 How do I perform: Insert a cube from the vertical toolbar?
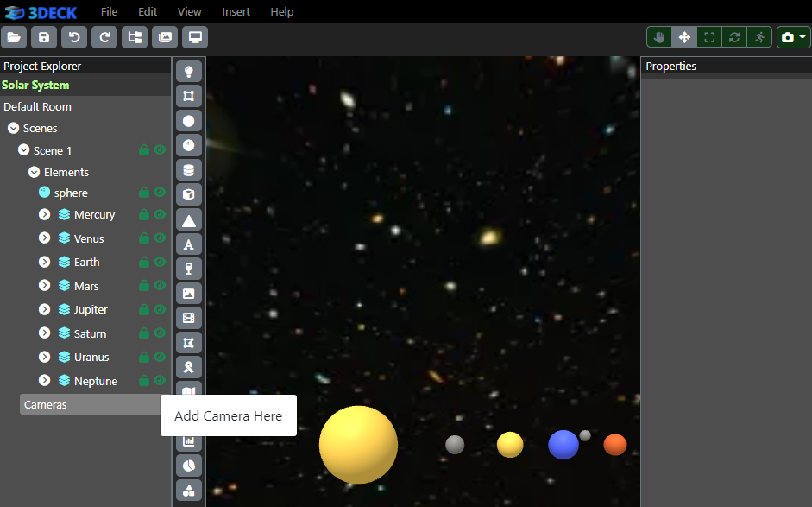(x=189, y=194)
